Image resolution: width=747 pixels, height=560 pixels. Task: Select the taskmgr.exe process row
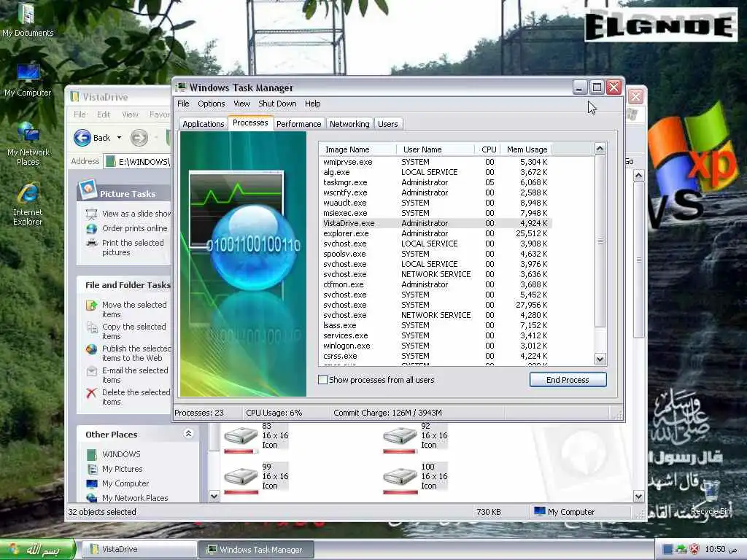point(436,182)
